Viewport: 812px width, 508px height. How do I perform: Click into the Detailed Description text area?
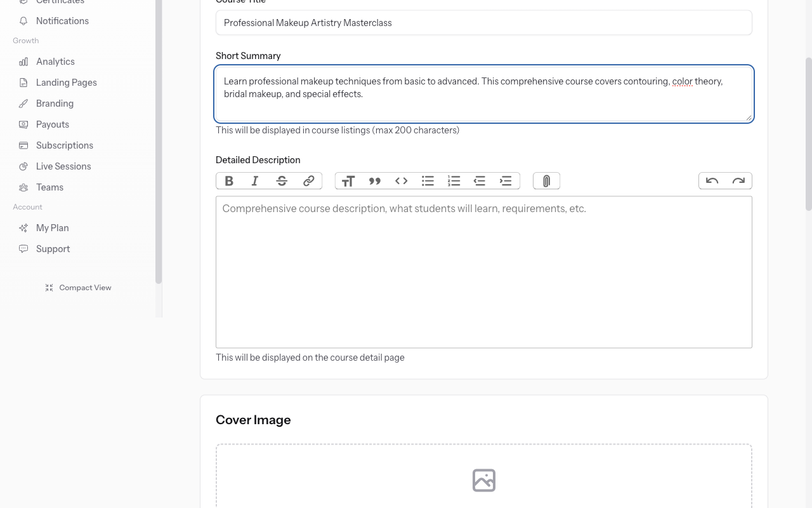(483, 272)
